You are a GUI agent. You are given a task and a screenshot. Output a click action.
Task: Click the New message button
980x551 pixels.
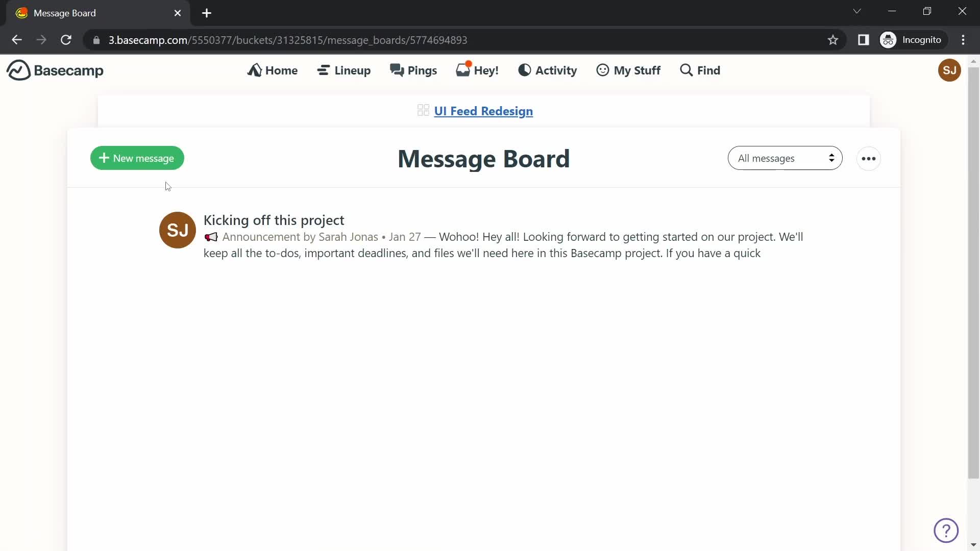coord(137,158)
